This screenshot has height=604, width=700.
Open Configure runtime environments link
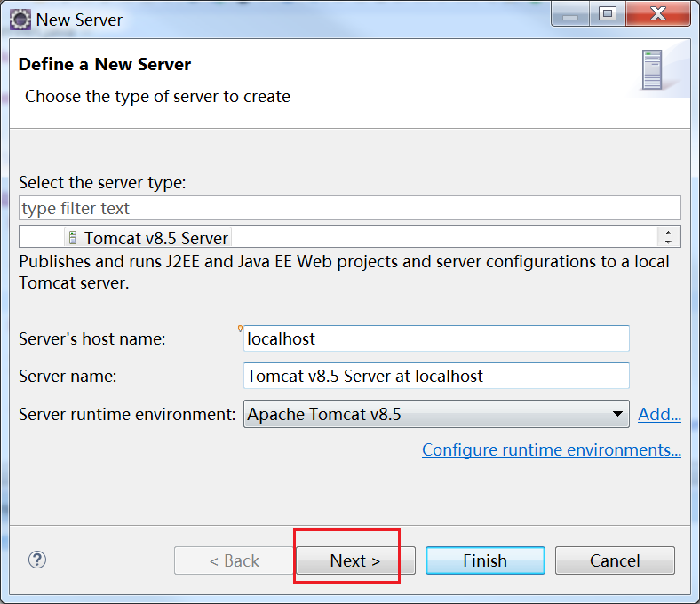coord(552,450)
